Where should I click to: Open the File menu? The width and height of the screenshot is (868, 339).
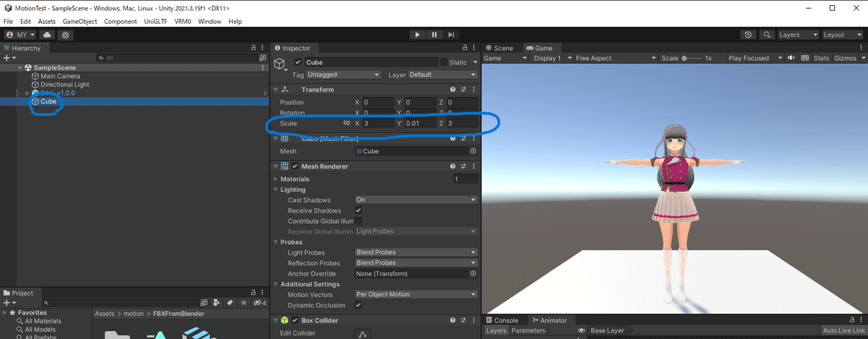point(9,22)
